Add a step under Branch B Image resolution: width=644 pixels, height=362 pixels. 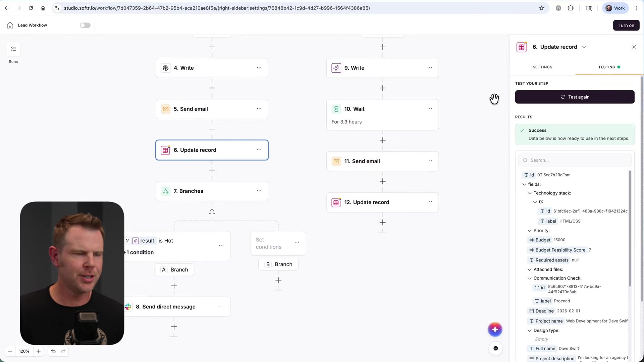click(x=278, y=280)
